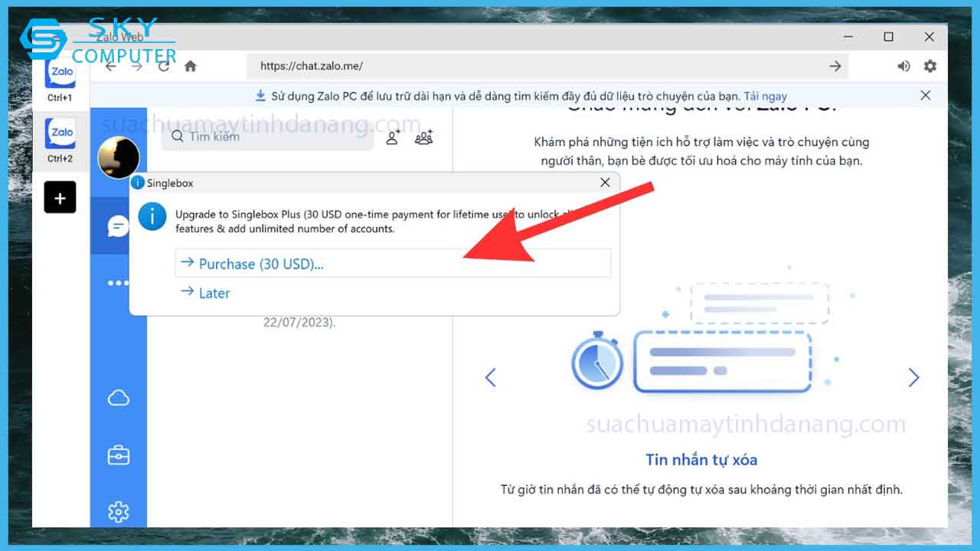Click the go arrow in the address bar

tap(835, 67)
